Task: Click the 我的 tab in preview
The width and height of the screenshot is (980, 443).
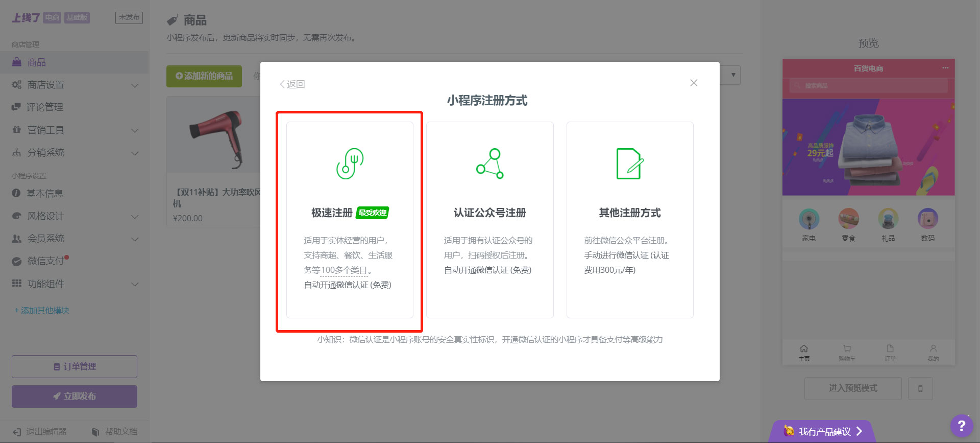Action: coord(933,353)
